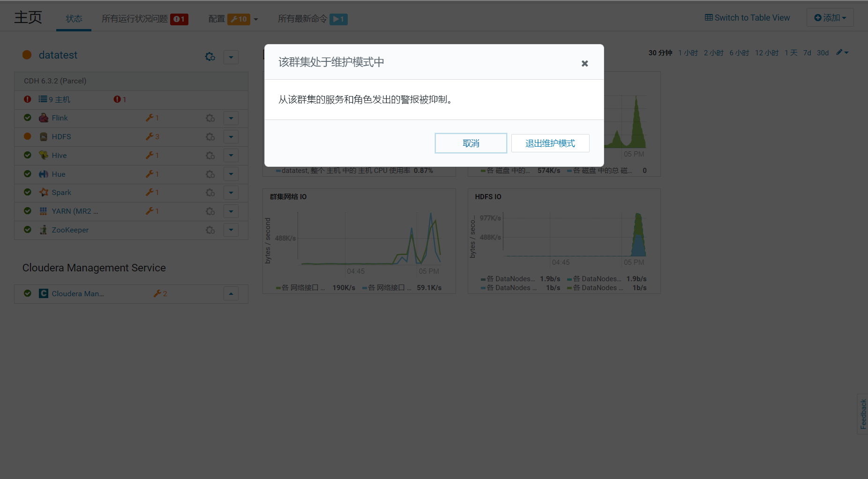
Task: Switch to Table View
Action: (747, 18)
